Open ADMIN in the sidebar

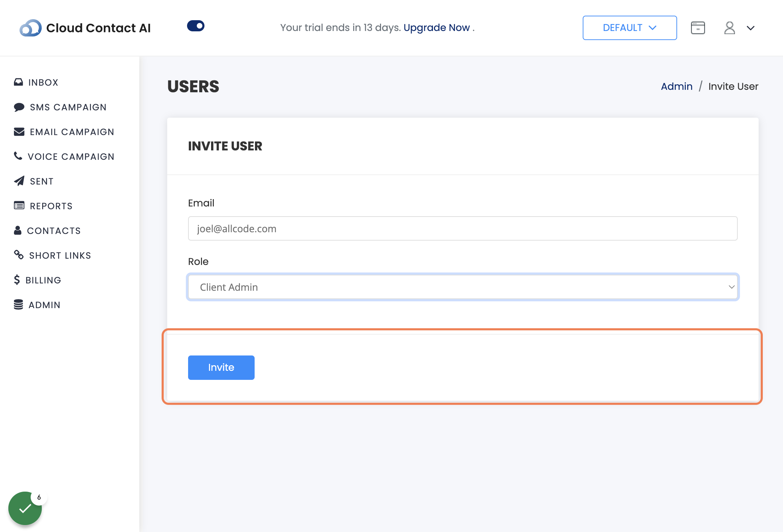(44, 305)
